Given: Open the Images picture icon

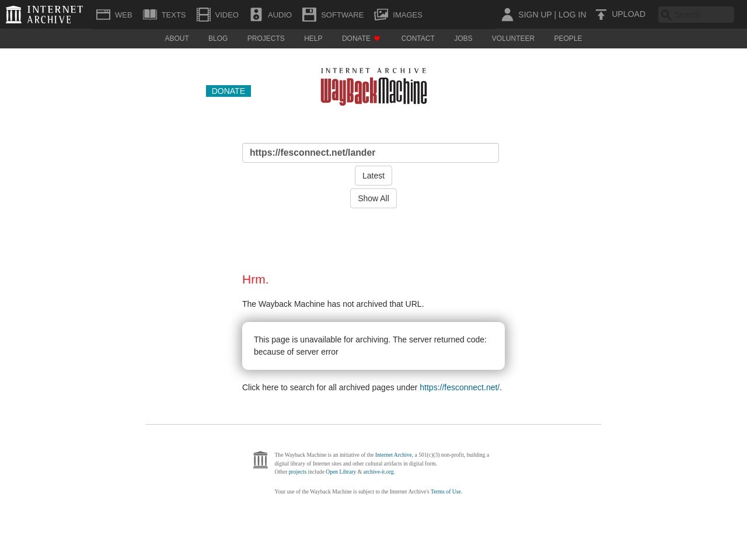Looking at the screenshot, I should (381, 15).
